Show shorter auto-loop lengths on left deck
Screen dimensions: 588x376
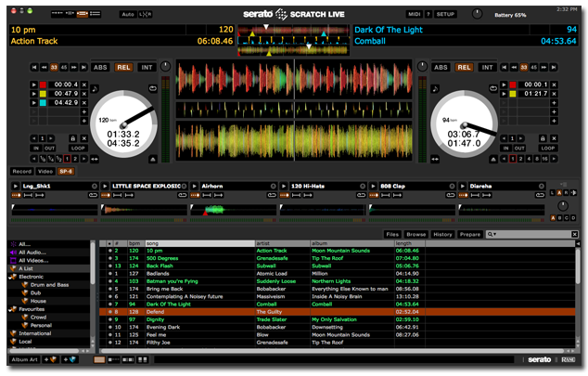[34, 159]
